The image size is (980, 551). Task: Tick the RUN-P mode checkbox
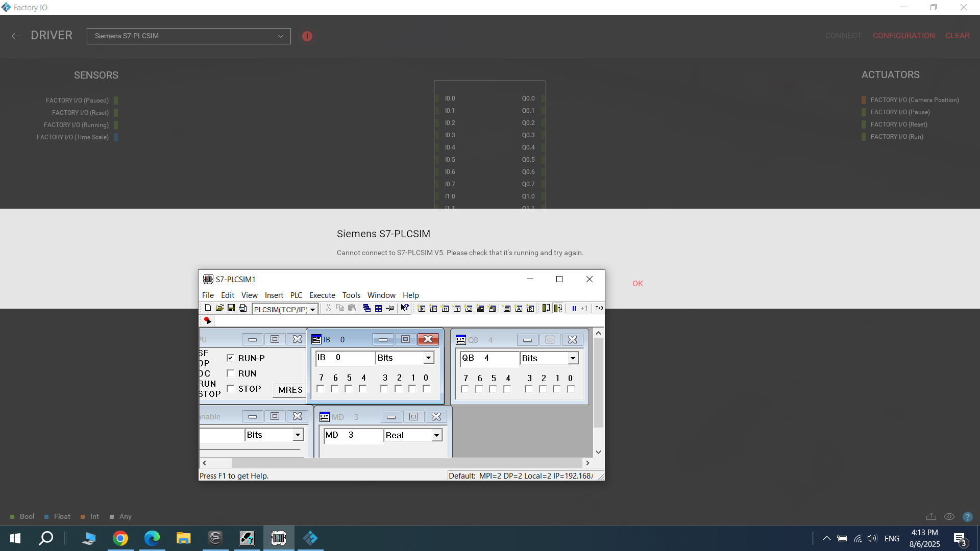tap(230, 358)
